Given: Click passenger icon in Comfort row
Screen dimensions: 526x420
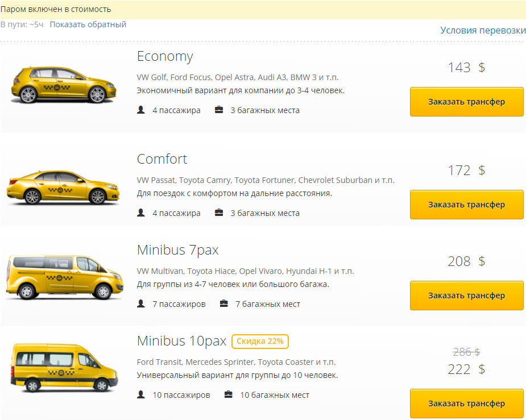Looking at the screenshot, I should click(141, 213).
